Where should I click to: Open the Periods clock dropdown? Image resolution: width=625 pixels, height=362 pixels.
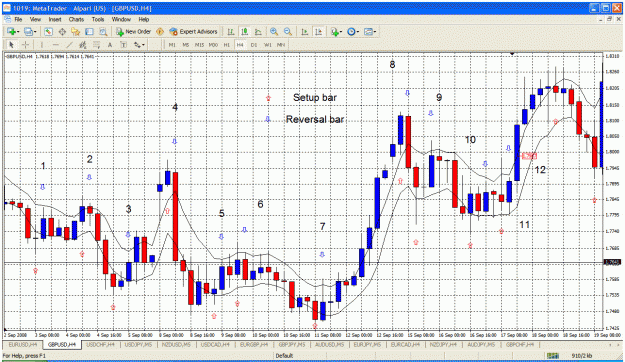[353, 32]
